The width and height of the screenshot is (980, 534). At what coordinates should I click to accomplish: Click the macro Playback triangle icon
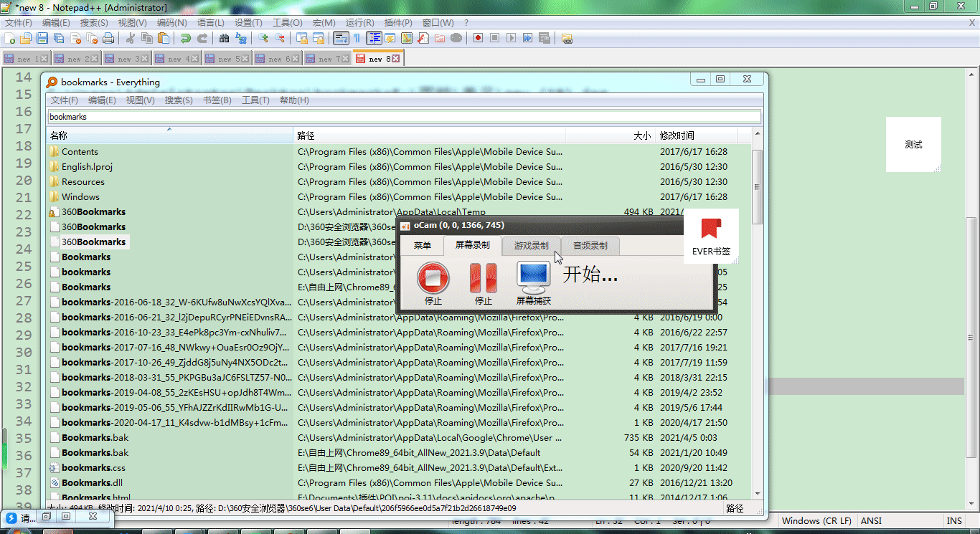pyautogui.click(x=511, y=38)
